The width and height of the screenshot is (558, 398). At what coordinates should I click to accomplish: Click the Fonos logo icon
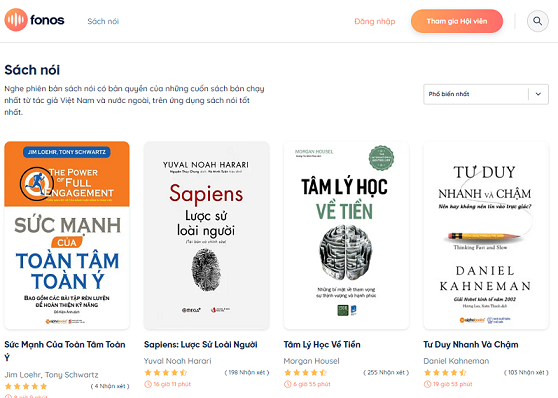[x=16, y=20]
